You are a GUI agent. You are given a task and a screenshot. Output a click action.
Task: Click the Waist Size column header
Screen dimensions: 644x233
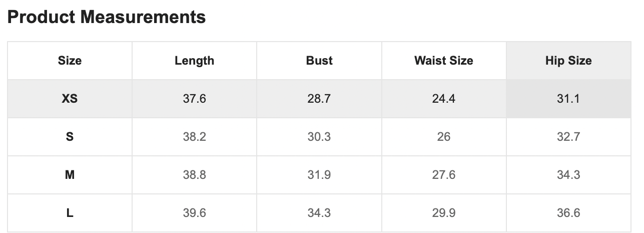pyautogui.click(x=443, y=61)
